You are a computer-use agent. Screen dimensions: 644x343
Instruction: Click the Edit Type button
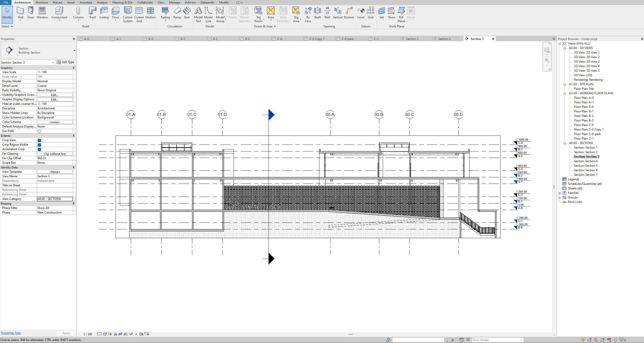pos(65,62)
